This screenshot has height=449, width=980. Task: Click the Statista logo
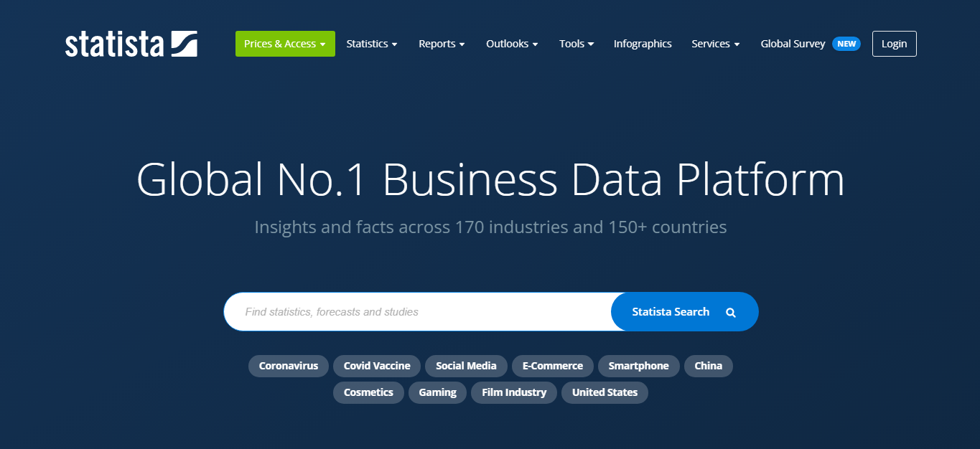pos(131,44)
